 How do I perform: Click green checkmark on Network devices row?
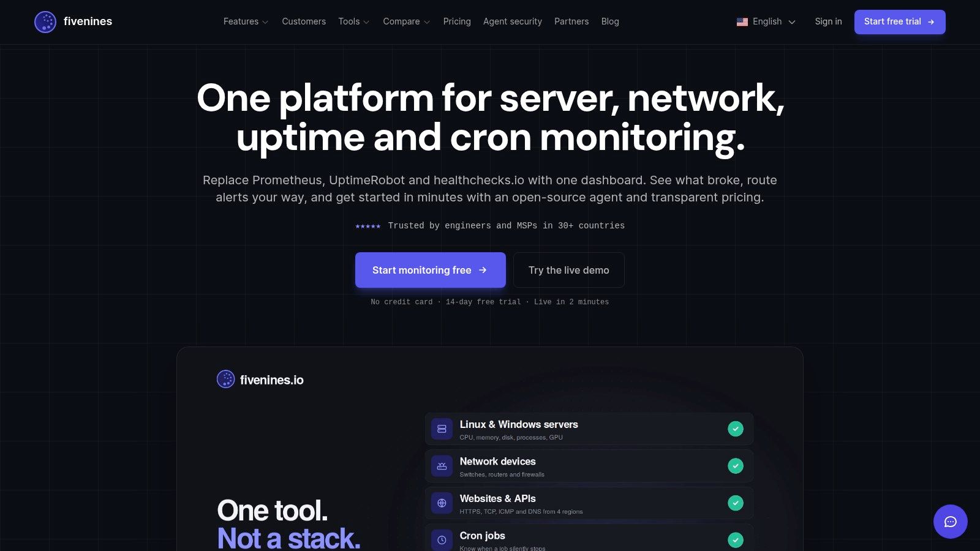click(x=736, y=466)
